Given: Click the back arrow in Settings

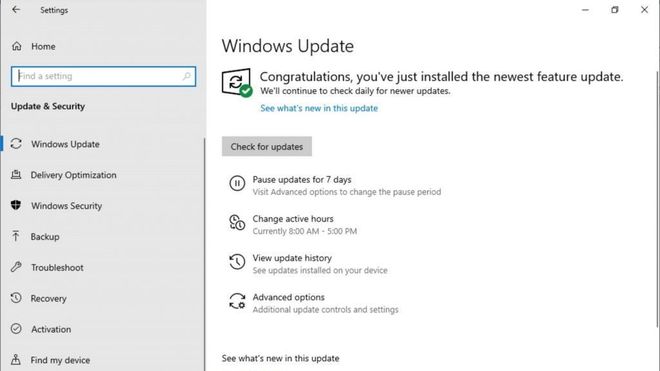Looking at the screenshot, I should pyautogui.click(x=16, y=10).
